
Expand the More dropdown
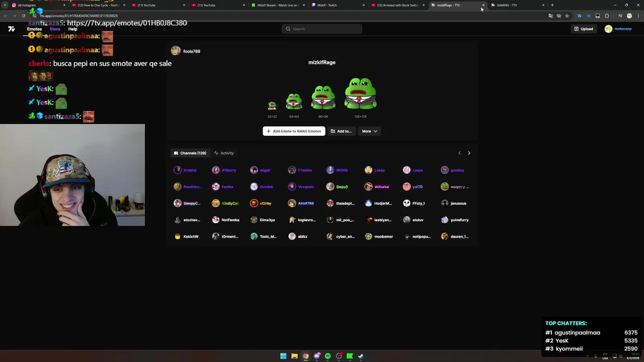(x=369, y=131)
